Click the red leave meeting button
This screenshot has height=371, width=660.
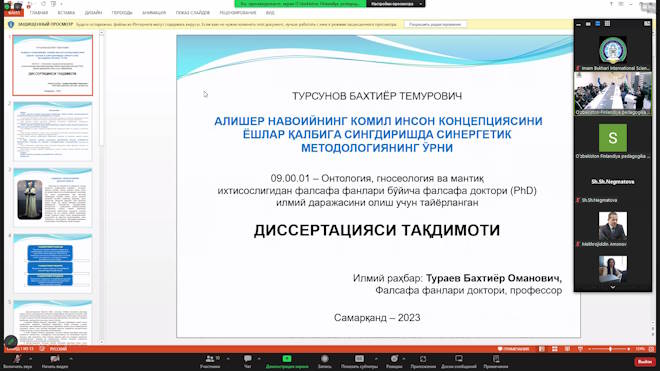tap(645, 362)
